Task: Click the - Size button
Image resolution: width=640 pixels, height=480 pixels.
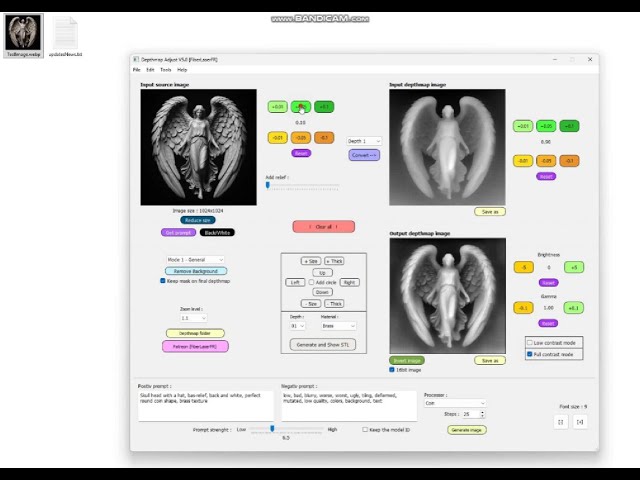Action: coord(311,304)
